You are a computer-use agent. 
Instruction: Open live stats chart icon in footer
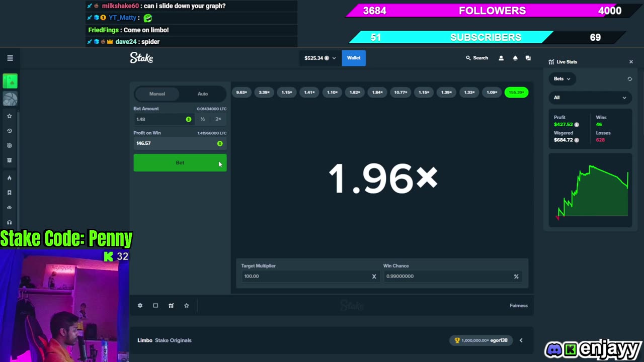pos(171,306)
